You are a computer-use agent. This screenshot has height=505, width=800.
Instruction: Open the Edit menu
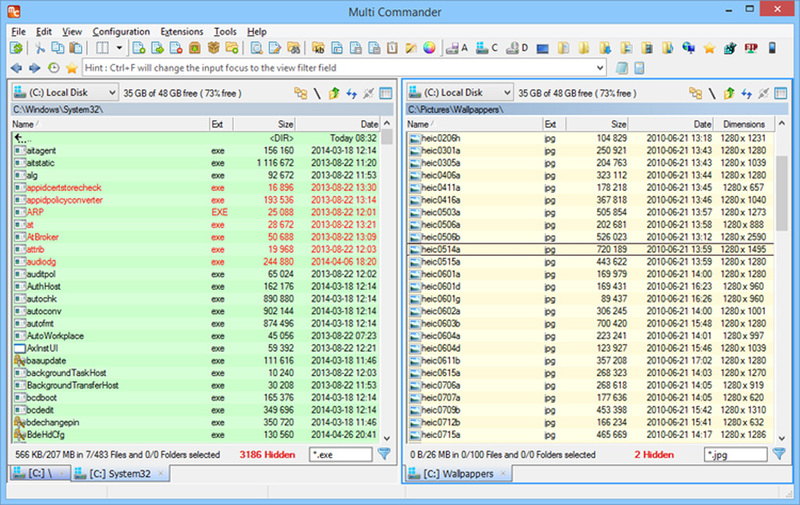44,32
